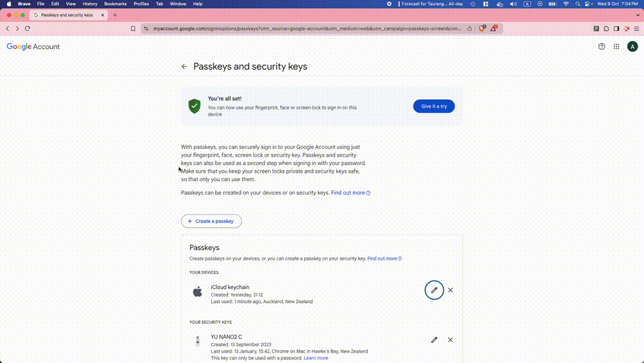This screenshot has height=363, width=644.
Task: Click the share icon in address bar
Action: pyautogui.click(x=469, y=28)
